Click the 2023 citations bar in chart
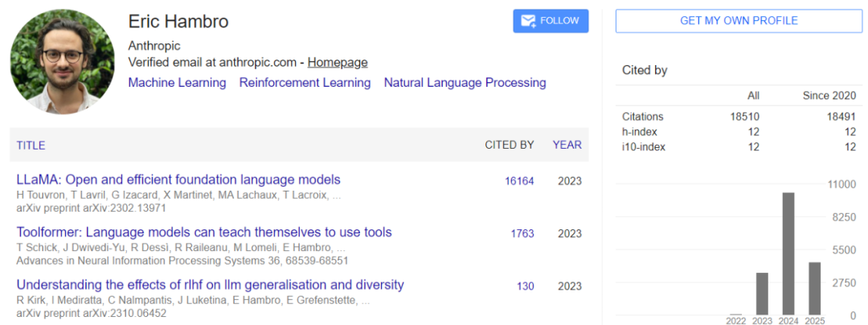Screen dimensions: 868x325 pos(762,294)
